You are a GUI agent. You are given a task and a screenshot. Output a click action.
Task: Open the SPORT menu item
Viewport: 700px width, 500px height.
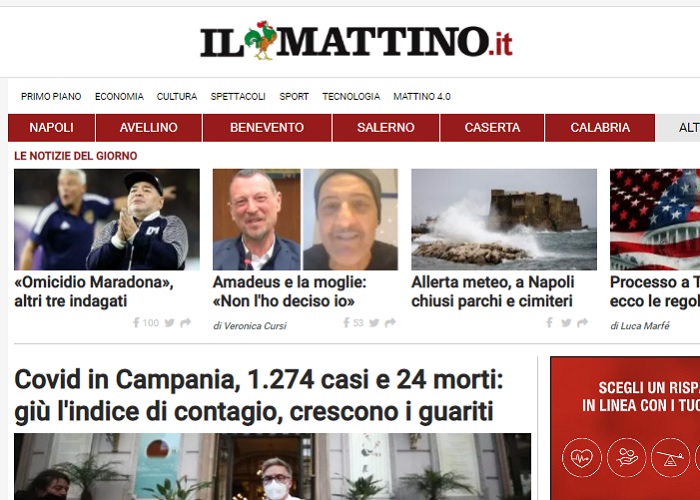(x=294, y=96)
